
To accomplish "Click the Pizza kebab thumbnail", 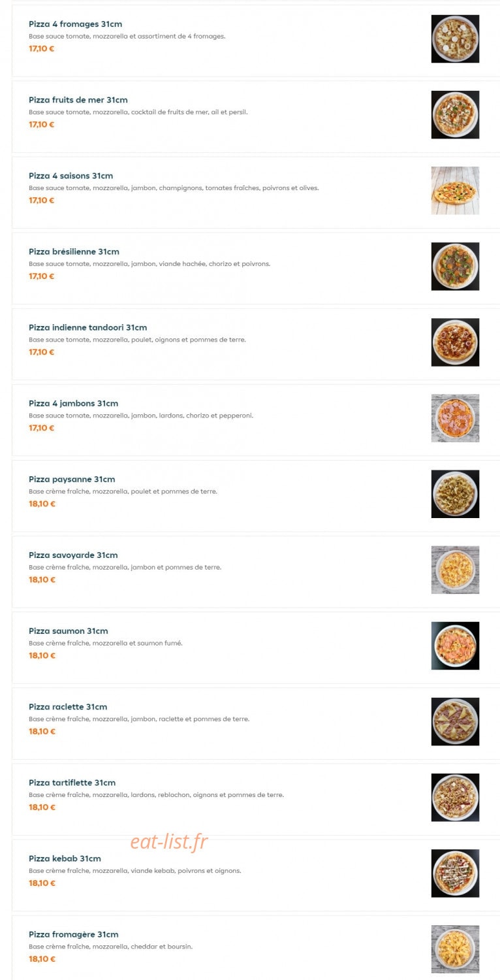I will click(455, 873).
